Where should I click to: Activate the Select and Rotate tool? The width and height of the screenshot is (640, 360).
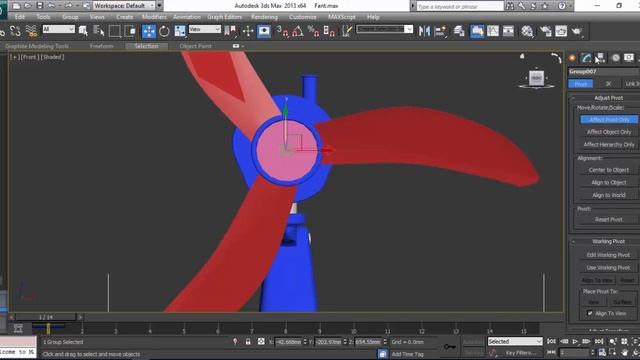[164, 31]
